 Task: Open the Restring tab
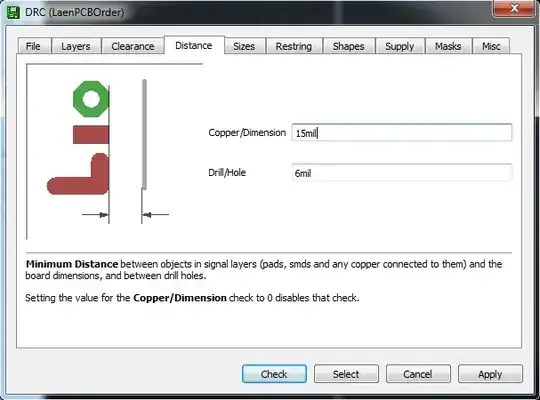point(294,46)
